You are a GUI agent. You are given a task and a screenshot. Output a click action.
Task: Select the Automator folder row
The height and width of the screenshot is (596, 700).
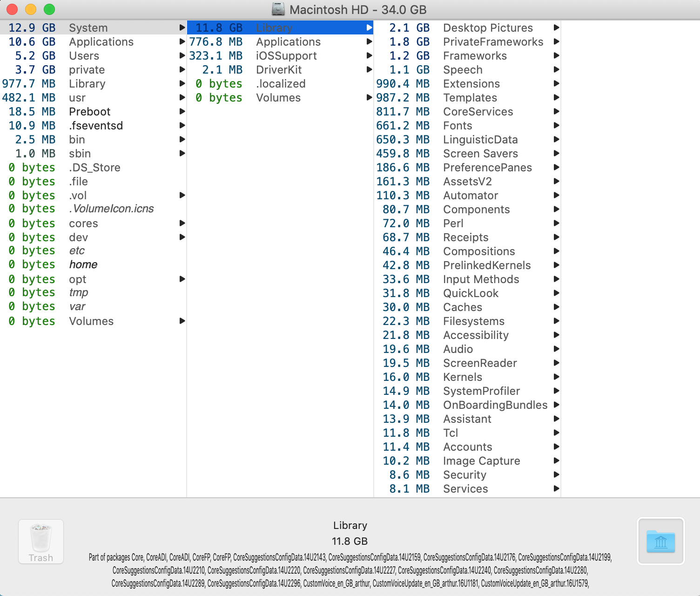click(467, 196)
